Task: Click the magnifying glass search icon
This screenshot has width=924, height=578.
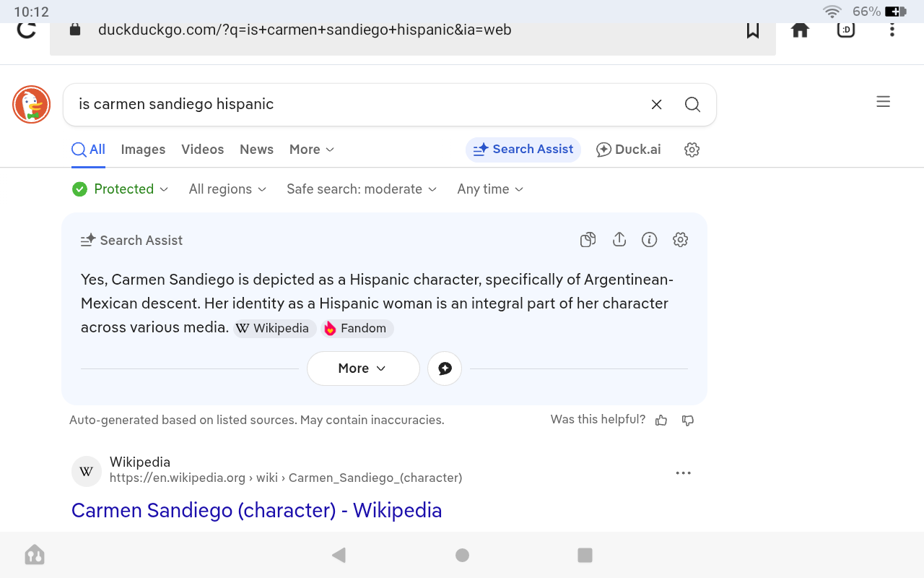Action: tap(692, 105)
